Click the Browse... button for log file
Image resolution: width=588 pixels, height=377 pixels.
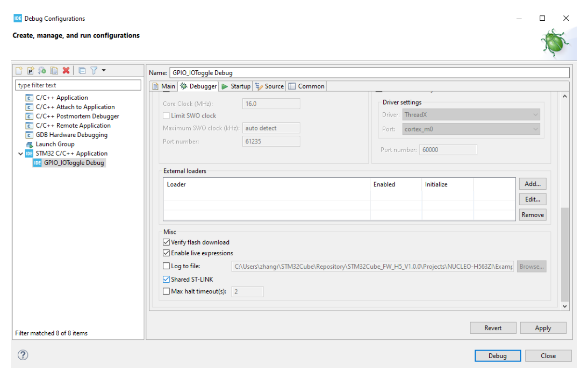(x=532, y=266)
